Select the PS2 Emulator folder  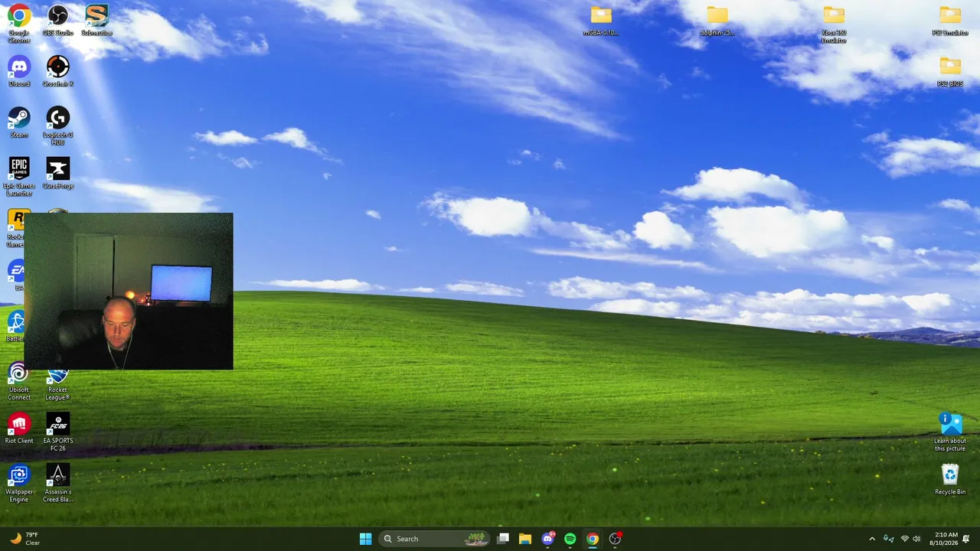coord(950,21)
